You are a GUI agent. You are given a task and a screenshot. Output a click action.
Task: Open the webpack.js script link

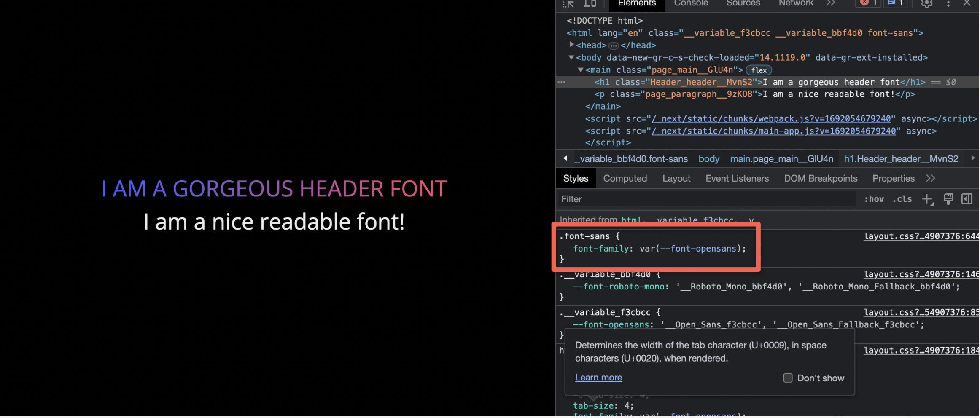[x=771, y=119]
